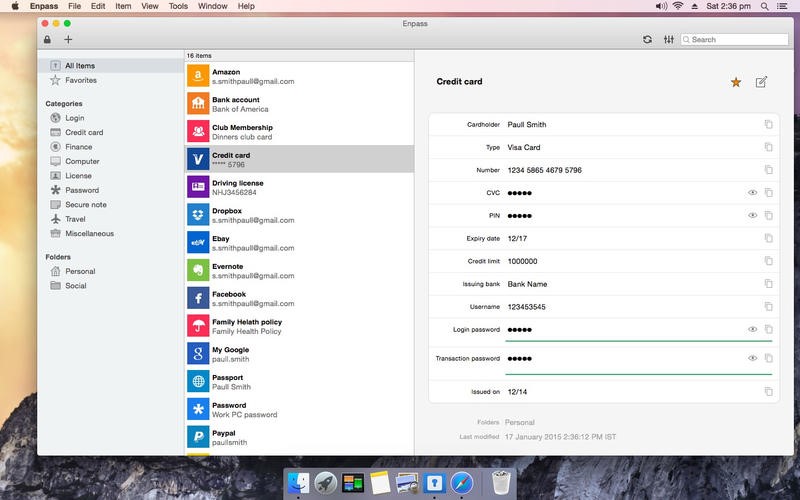800x500 pixels.
Task: Open Safari from the Dock
Action: click(461, 482)
